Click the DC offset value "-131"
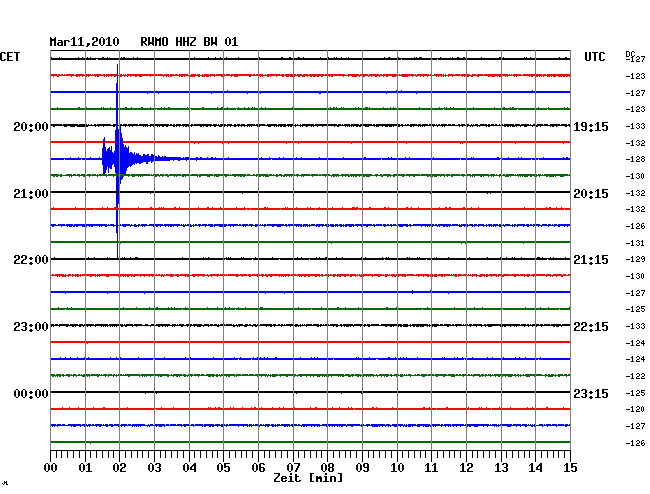This screenshot has width=650, height=494. (x=635, y=243)
